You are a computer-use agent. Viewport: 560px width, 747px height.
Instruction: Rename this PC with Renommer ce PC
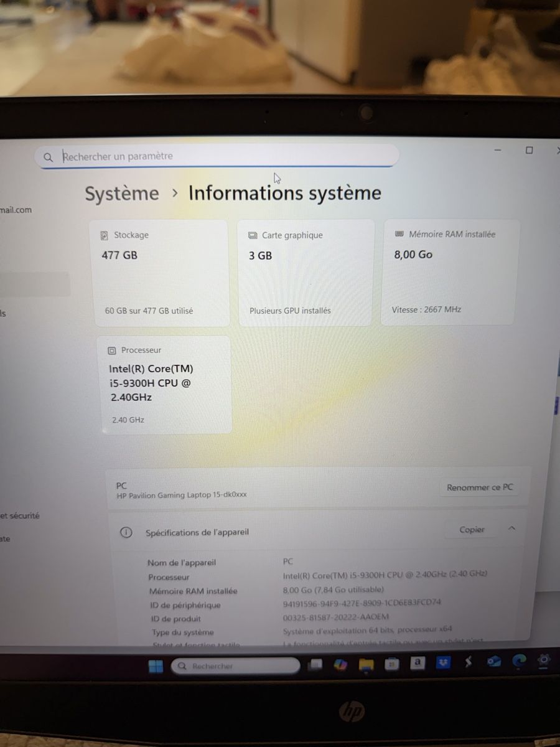[x=480, y=487]
